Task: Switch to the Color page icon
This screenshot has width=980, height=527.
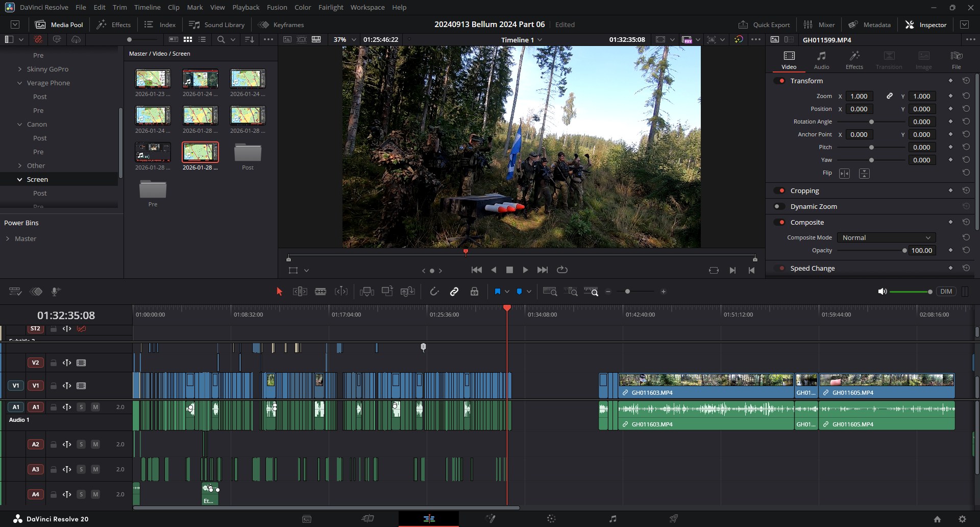Action: (551, 519)
